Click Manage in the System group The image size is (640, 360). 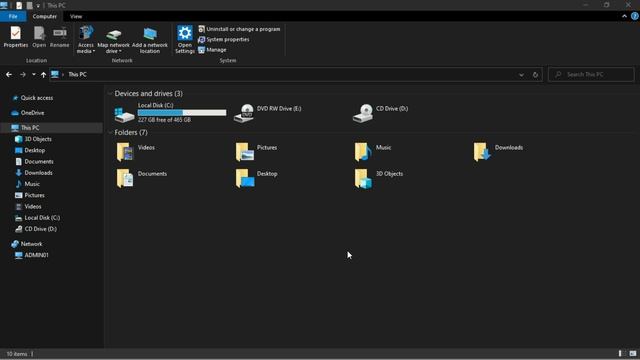click(x=212, y=50)
